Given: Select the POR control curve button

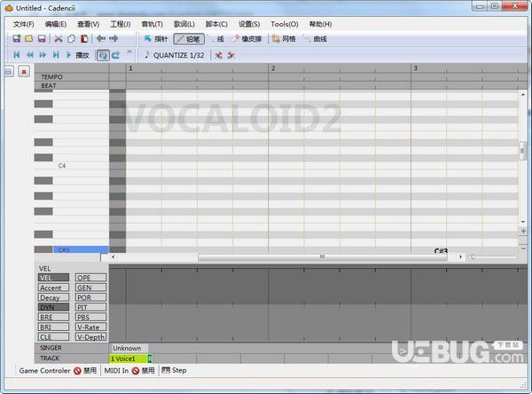Looking at the screenshot, I should [90, 297].
